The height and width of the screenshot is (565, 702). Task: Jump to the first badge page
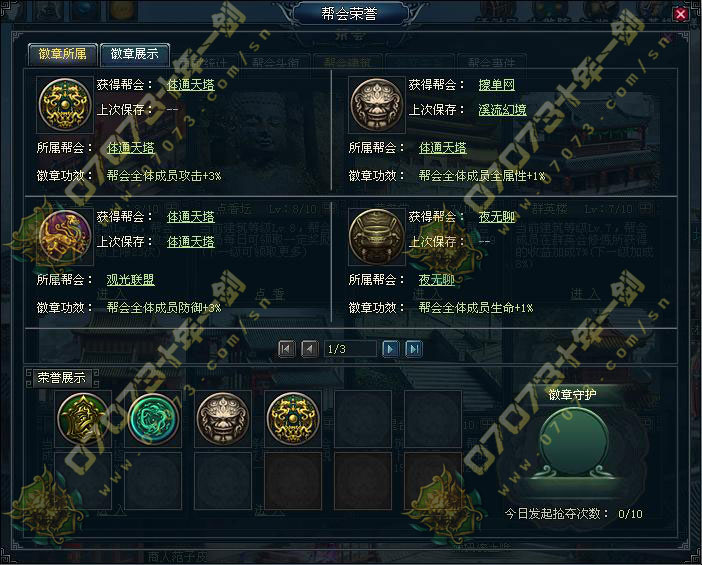pos(287,349)
